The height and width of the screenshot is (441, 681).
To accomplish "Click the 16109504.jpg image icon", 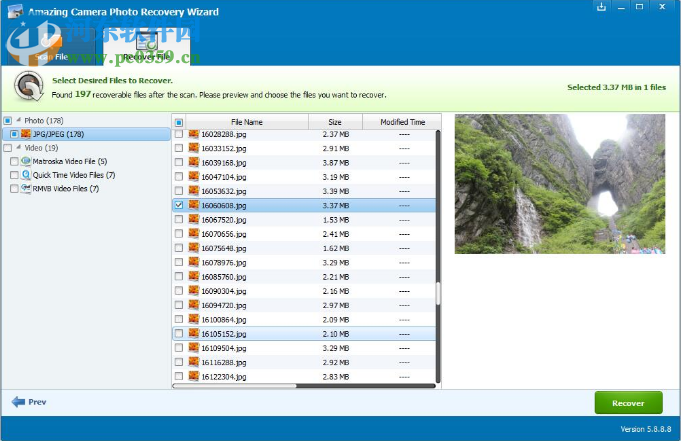I will click(x=194, y=348).
